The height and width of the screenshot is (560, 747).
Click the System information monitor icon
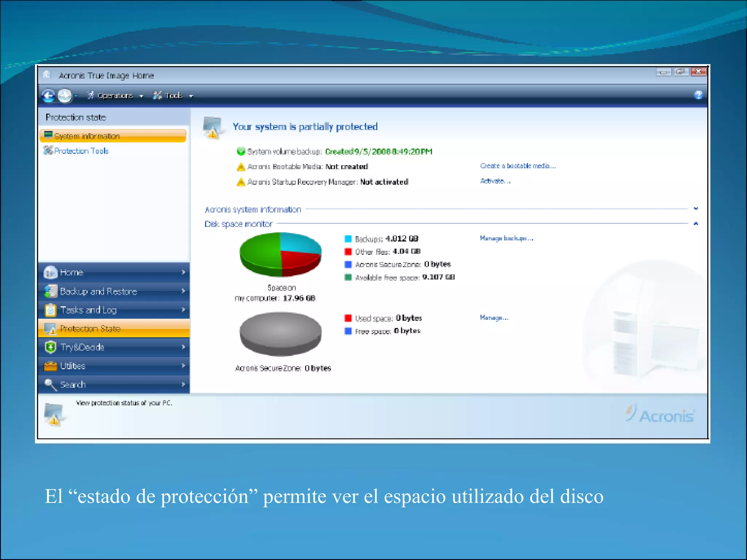tap(48, 135)
